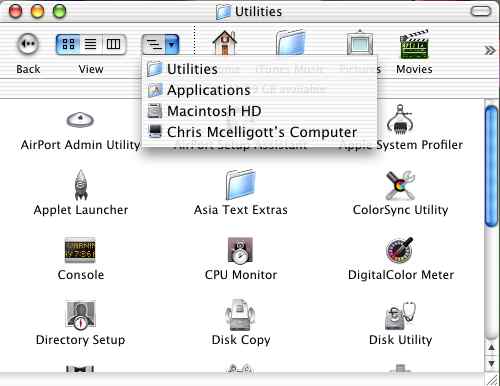
Task: Switch to list view mode
Action: click(x=91, y=44)
